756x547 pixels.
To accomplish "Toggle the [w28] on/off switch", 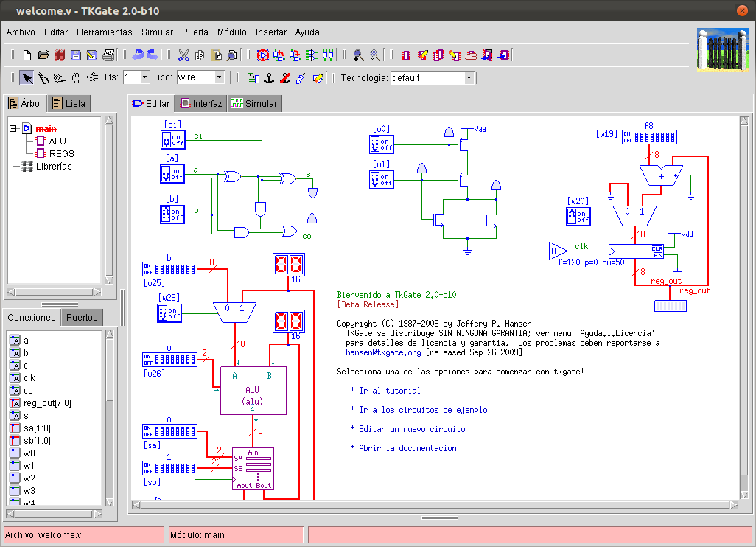I will [x=169, y=313].
